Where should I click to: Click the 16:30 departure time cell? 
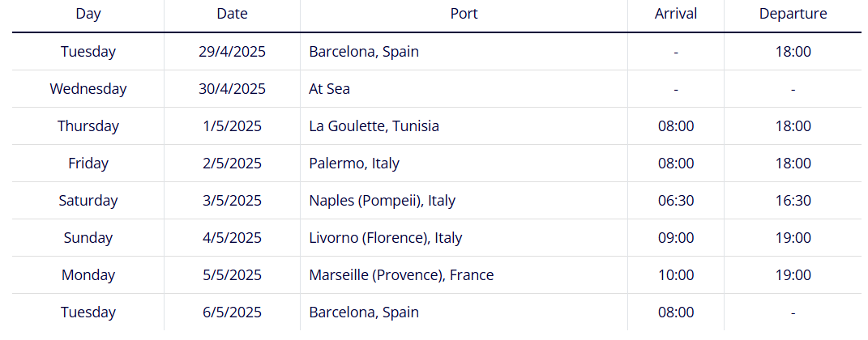793,200
